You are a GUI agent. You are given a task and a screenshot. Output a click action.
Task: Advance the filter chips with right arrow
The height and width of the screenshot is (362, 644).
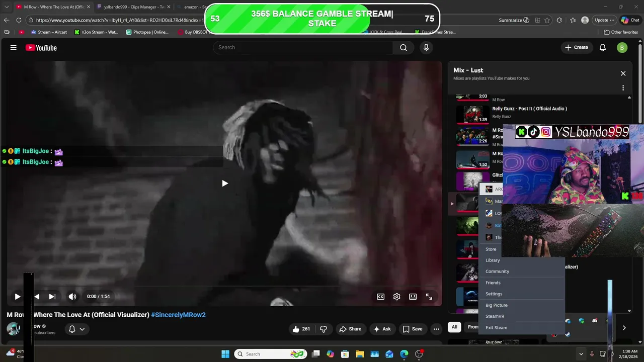tap(624, 328)
